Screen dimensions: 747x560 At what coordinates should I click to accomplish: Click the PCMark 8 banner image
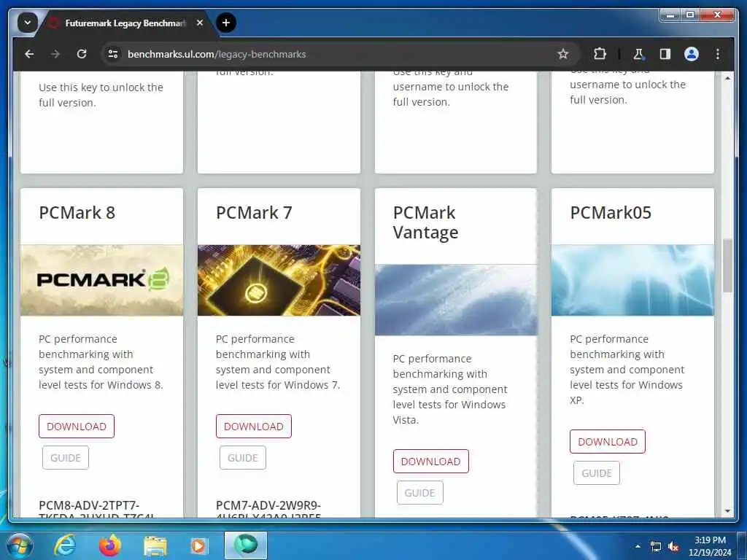click(x=101, y=280)
